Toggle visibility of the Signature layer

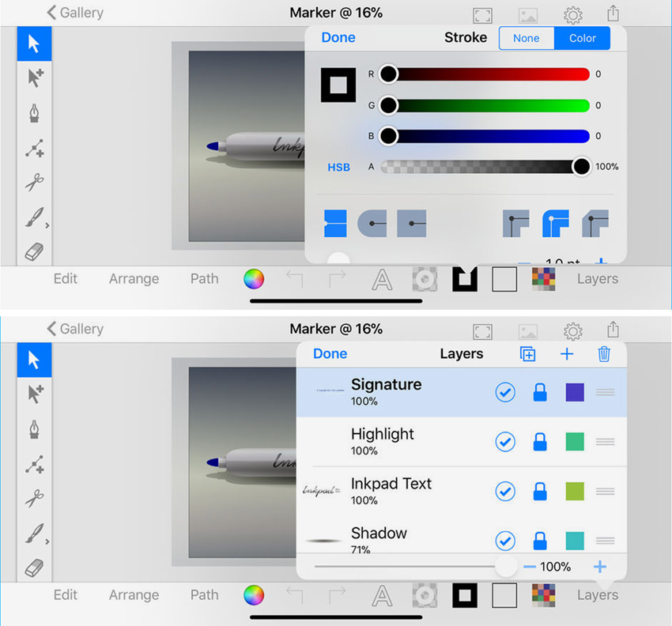point(505,392)
